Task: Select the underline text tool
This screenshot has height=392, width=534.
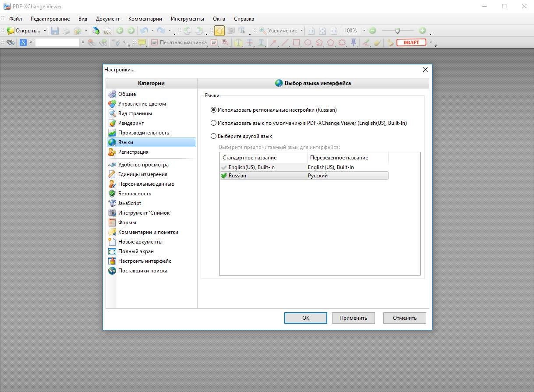Action: pos(261,42)
